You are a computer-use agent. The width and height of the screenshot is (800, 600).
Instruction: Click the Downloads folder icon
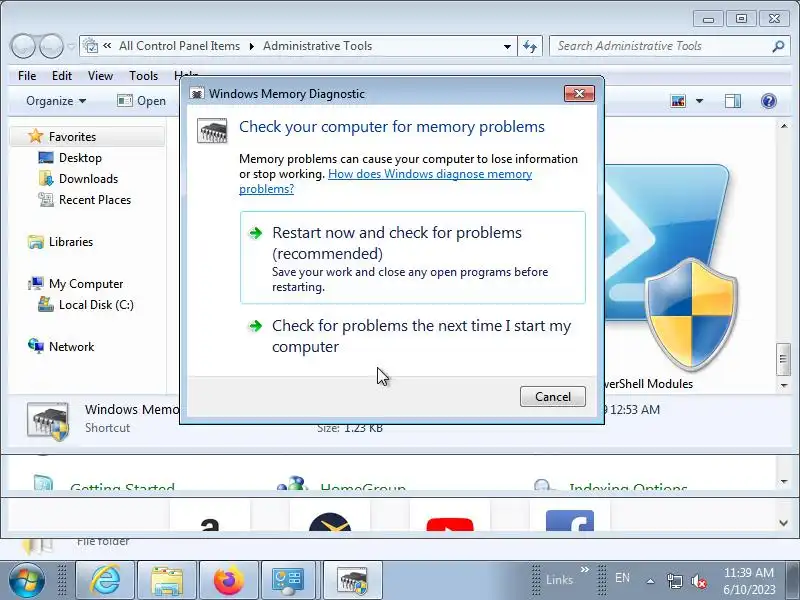pos(46,179)
